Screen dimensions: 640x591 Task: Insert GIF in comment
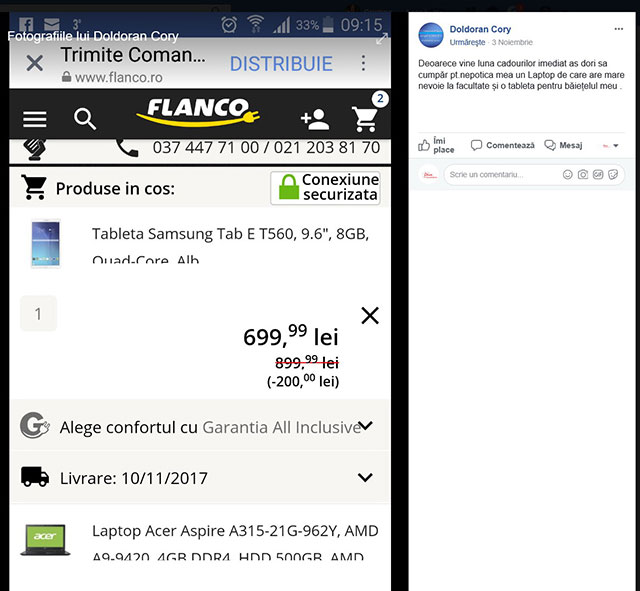598,175
